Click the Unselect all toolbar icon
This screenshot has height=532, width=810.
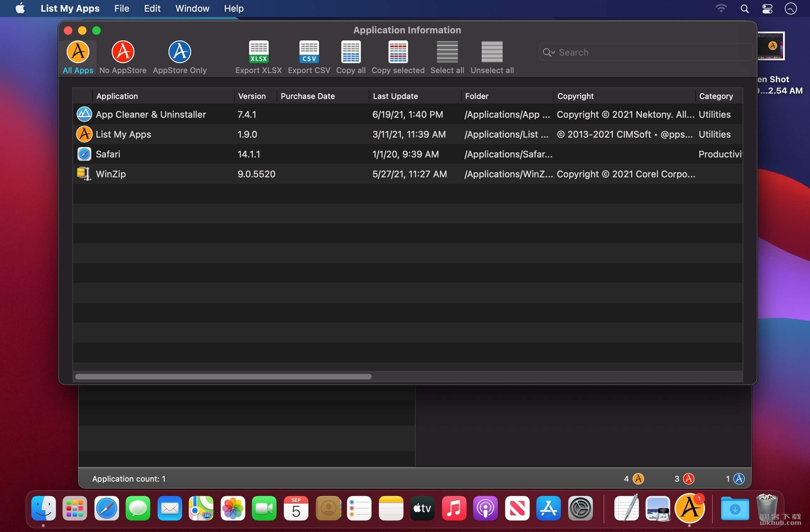[x=492, y=52]
